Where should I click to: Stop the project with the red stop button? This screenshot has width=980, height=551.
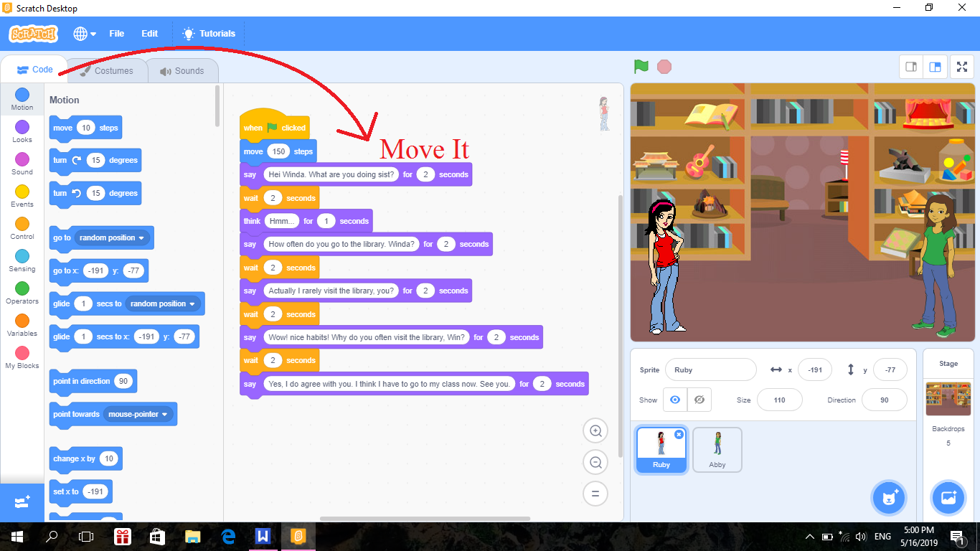tap(664, 66)
